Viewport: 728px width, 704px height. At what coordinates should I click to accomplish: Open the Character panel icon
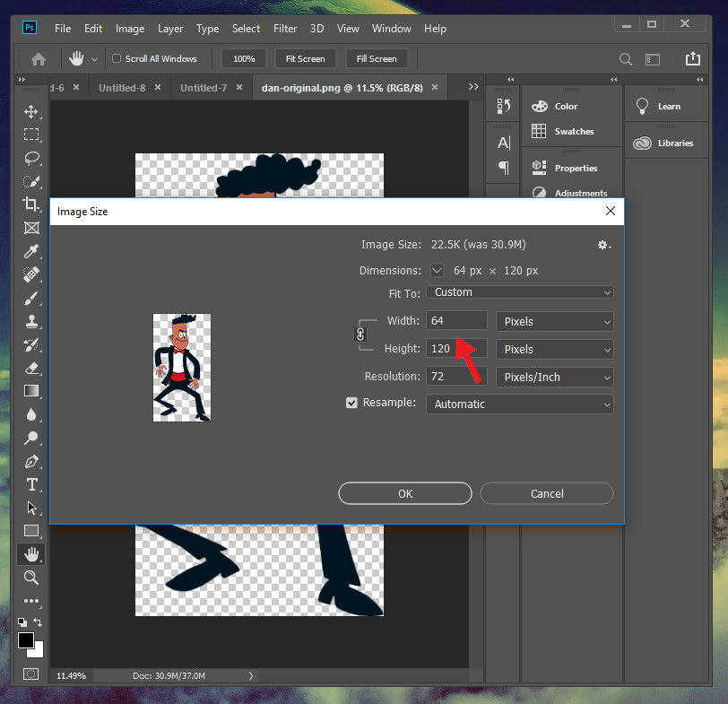click(503, 143)
